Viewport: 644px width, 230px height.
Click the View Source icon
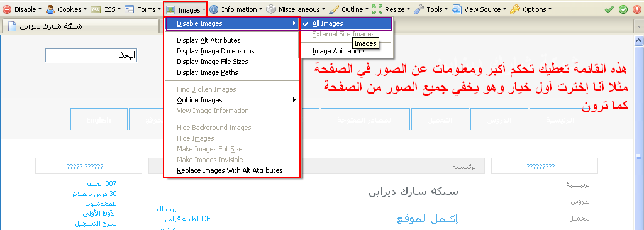pos(457,9)
